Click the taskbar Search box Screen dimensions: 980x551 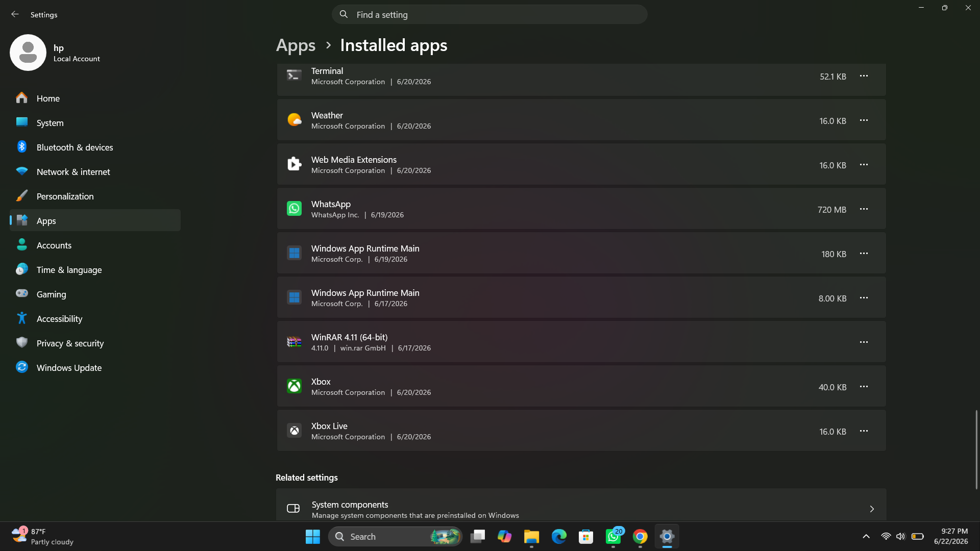pyautogui.click(x=395, y=536)
